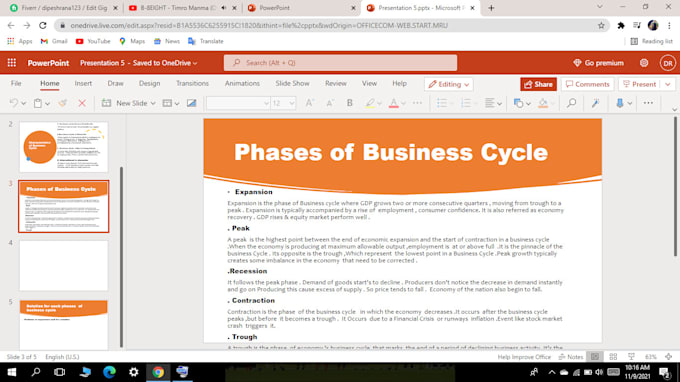
Task: Click the Numbering list icon
Action: point(466,103)
